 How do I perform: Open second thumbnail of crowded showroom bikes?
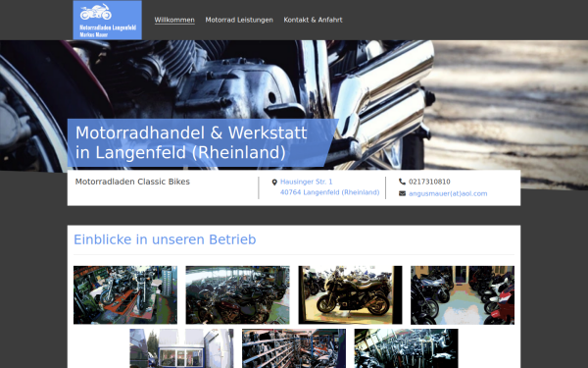pos(238,294)
